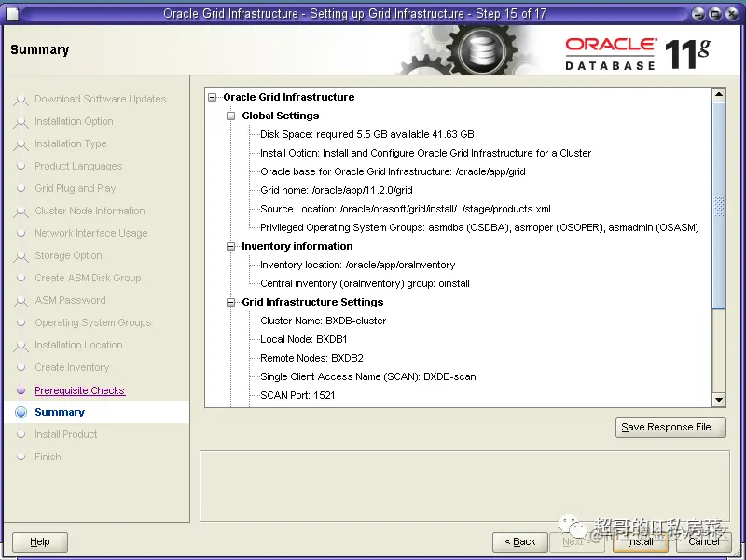Click the Operating System Groups step

(x=92, y=322)
